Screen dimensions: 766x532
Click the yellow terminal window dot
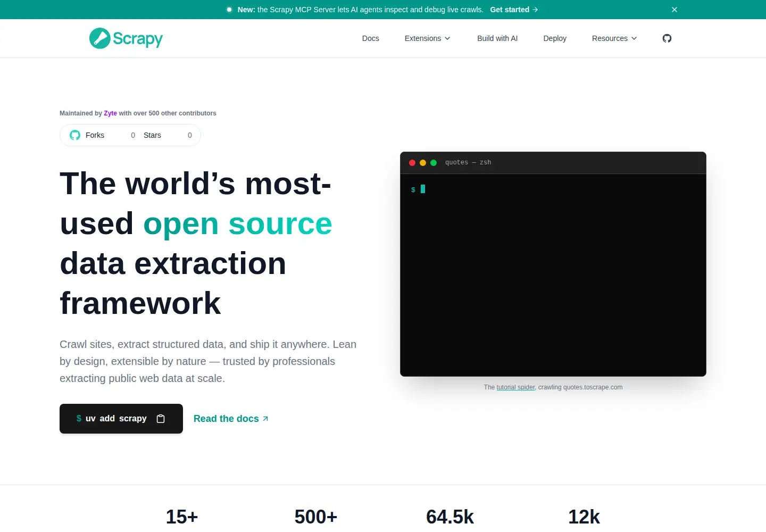[423, 163]
